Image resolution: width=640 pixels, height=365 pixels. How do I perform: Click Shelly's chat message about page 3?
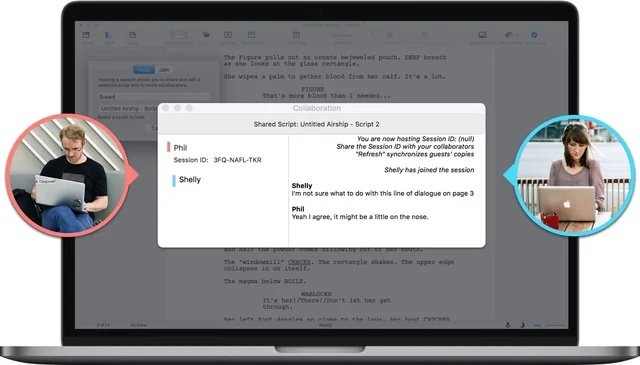pyautogui.click(x=382, y=194)
